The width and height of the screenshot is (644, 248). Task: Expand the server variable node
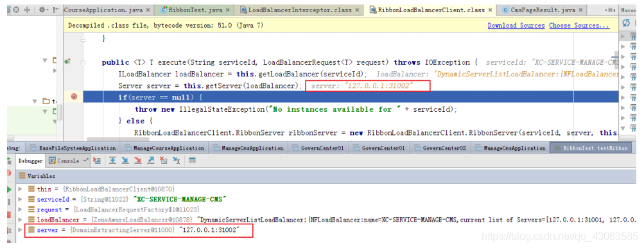click(20, 230)
